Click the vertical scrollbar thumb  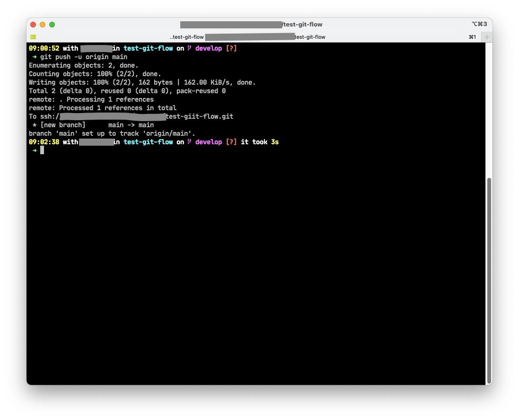point(489,279)
